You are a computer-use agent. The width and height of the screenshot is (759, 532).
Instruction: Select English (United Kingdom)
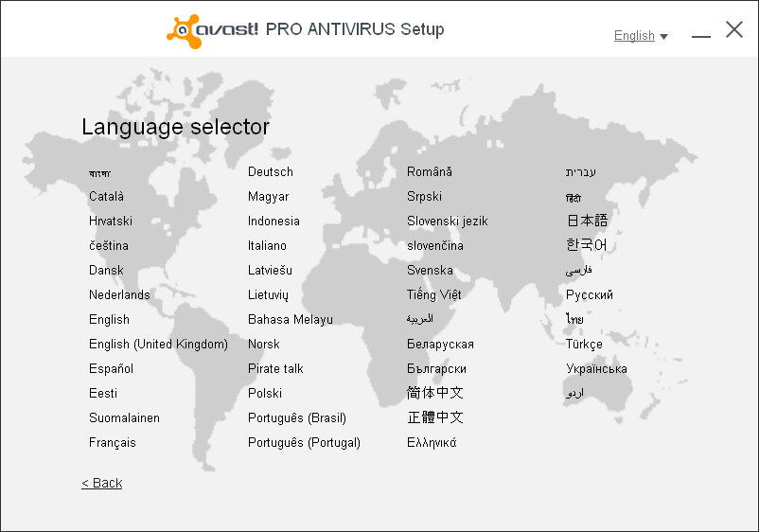point(158,345)
